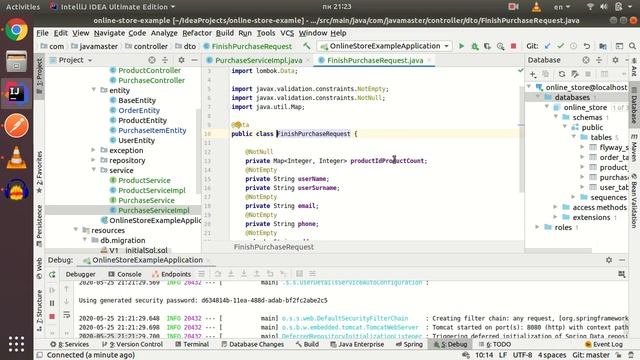The width and height of the screenshot is (640, 360).
Task: Open the File menu
Action: point(42,33)
